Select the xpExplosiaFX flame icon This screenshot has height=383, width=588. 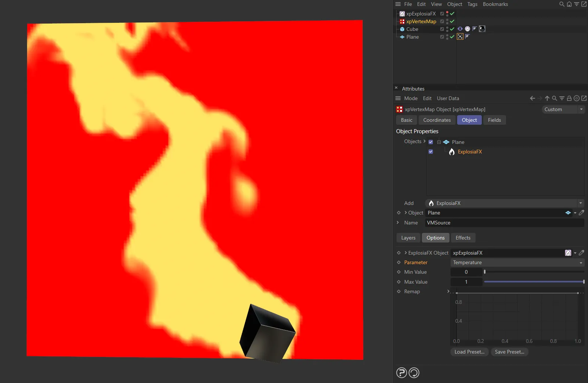point(402,14)
